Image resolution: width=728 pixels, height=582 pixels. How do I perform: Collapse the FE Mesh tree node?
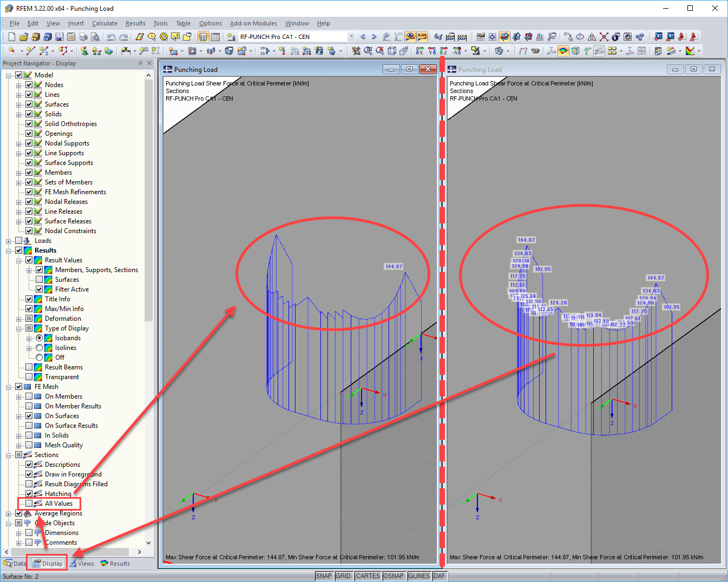click(9, 387)
